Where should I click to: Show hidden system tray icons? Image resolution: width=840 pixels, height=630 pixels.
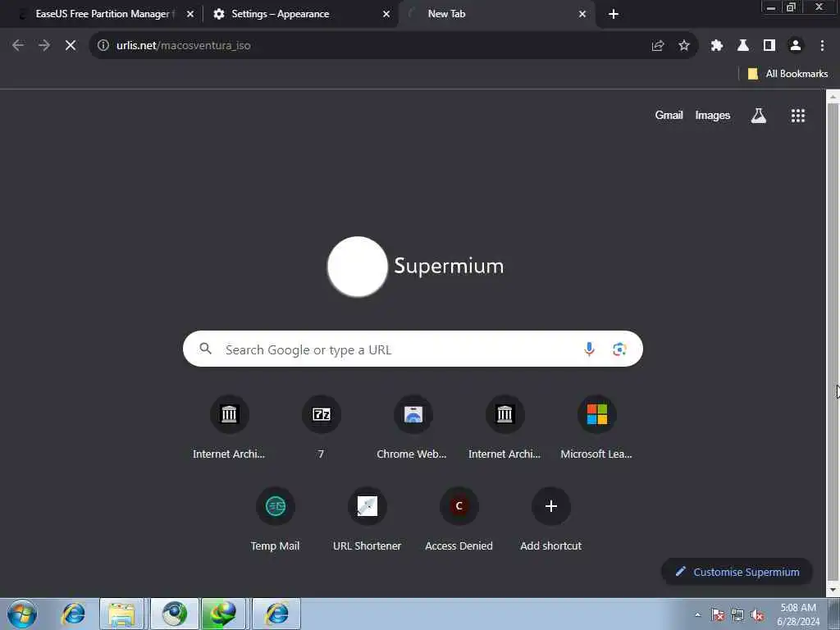(697, 614)
